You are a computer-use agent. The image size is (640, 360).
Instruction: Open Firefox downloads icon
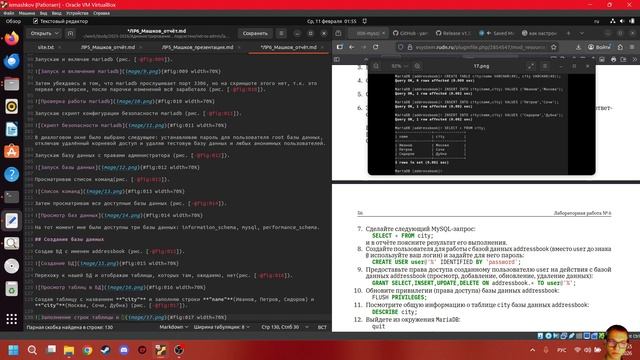(x=578, y=47)
